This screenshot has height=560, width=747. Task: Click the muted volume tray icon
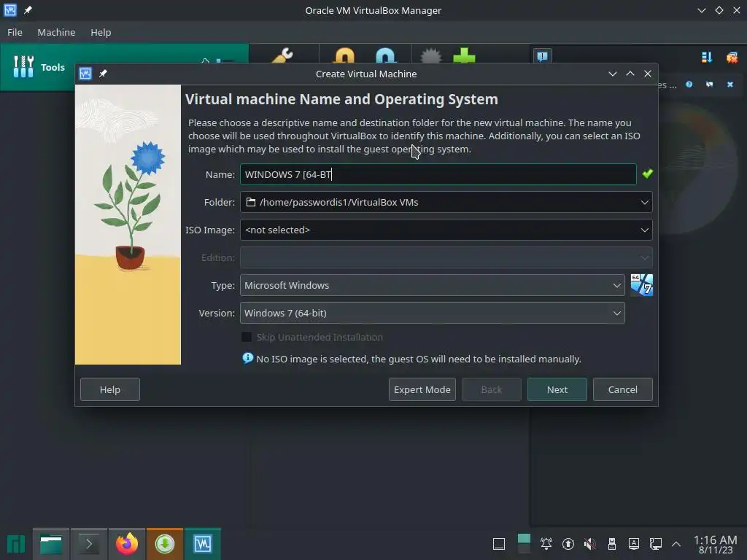click(589, 544)
